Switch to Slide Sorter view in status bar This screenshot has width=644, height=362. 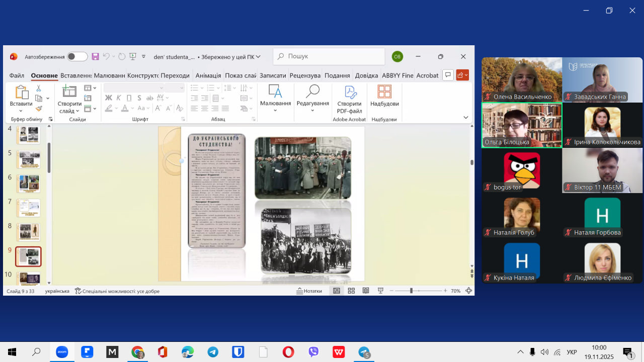(x=351, y=291)
